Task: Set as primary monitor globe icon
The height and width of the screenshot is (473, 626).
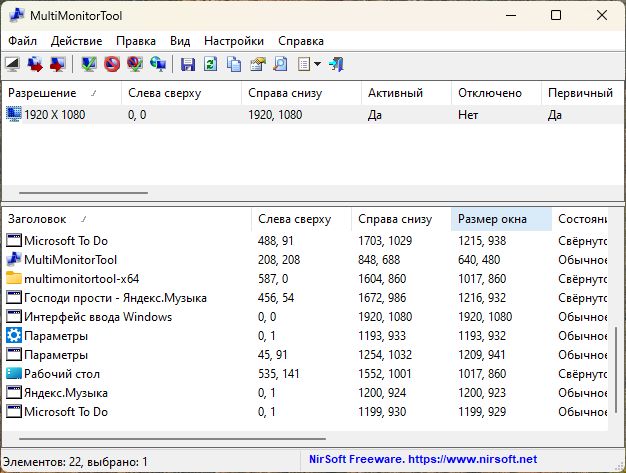Action: coord(158,64)
